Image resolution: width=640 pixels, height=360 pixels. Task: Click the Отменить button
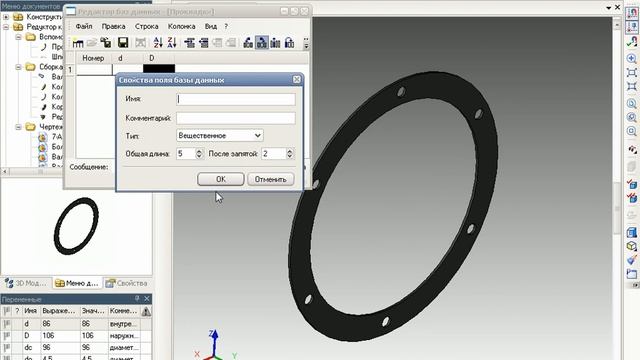(271, 179)
